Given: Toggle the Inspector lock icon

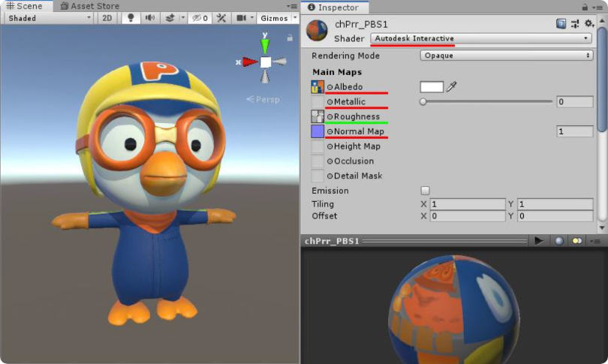Looking at the screenshot, I should [x=585, y=7].
